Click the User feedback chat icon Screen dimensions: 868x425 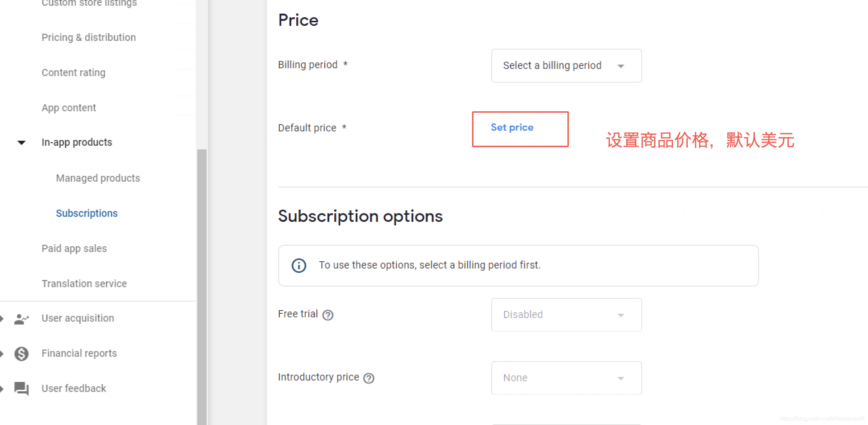click(21, 388)
